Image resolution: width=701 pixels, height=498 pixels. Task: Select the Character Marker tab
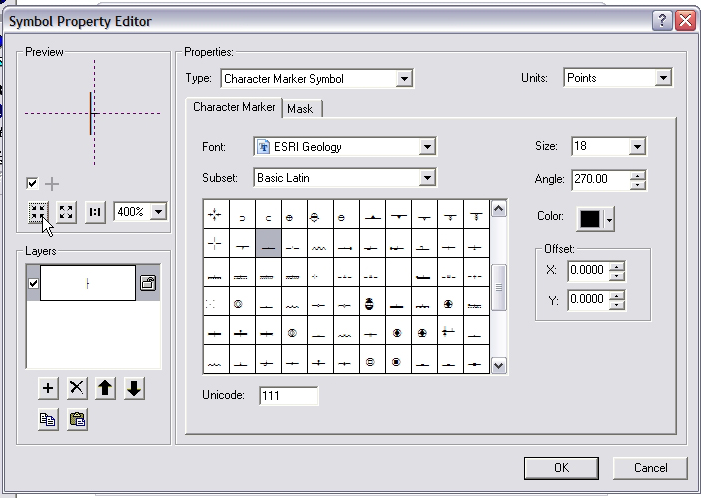234,107
